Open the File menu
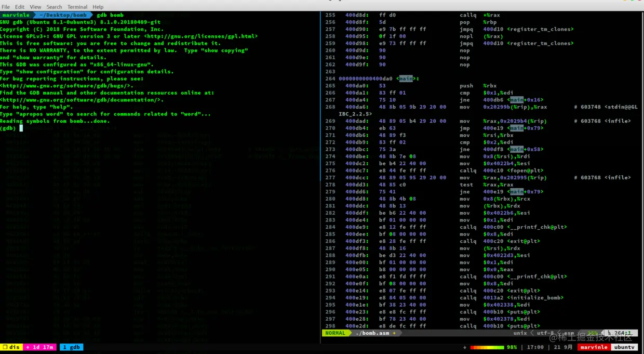The image size is (644, 354). pyautogui.click(x=6, y=7)
